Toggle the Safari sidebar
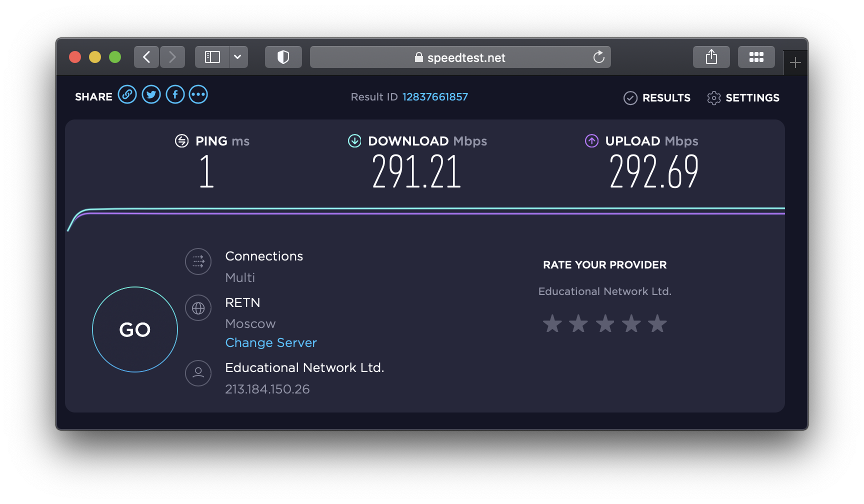The width and height of the screenshot is (864, 504). (212, 57)
